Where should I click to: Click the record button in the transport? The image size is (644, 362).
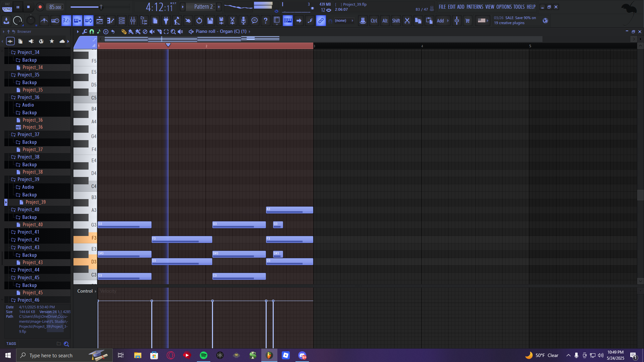(x=40, y=7)
